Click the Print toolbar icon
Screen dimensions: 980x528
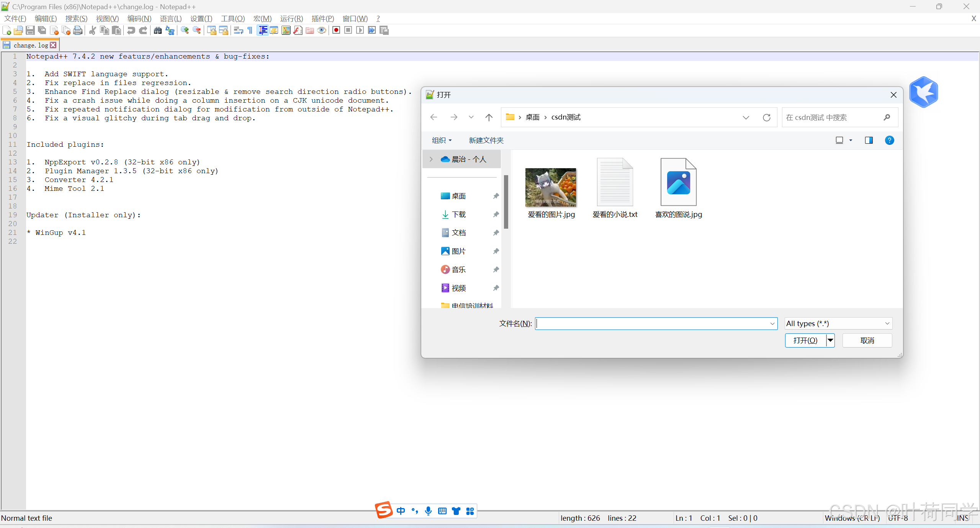(x=78, y=30)
